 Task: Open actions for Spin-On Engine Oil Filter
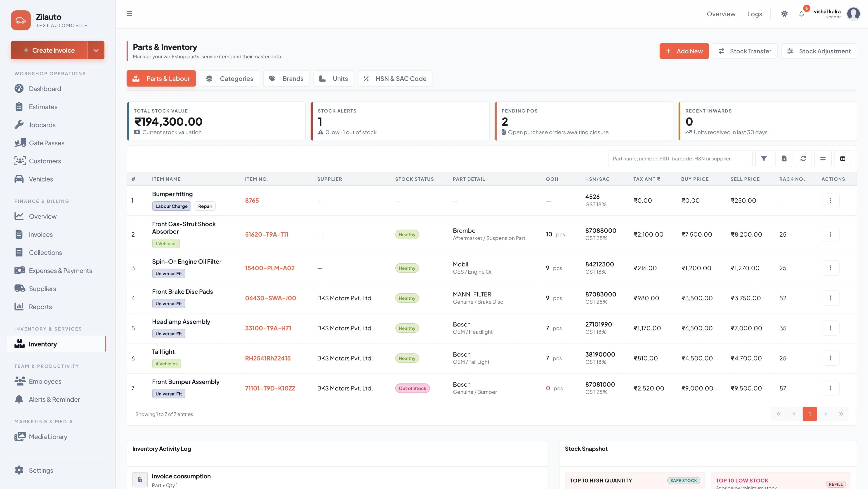point(830,268)
